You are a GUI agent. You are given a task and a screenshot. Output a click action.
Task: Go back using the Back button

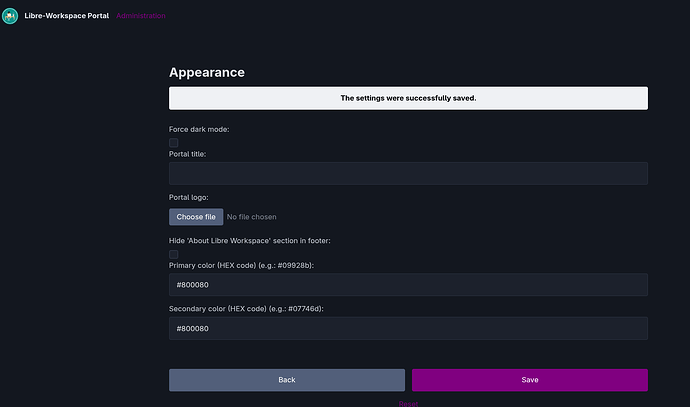click(x=287, y=380)
